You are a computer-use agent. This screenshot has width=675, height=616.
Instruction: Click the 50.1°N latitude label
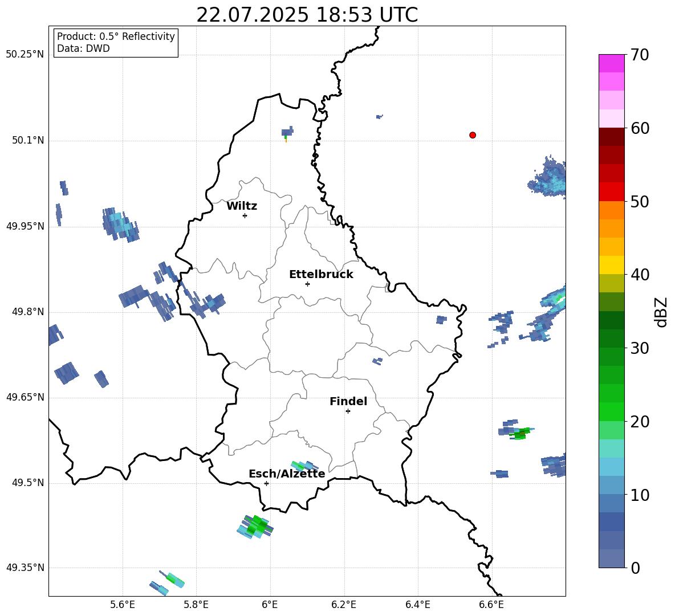[x=28, y=141]
